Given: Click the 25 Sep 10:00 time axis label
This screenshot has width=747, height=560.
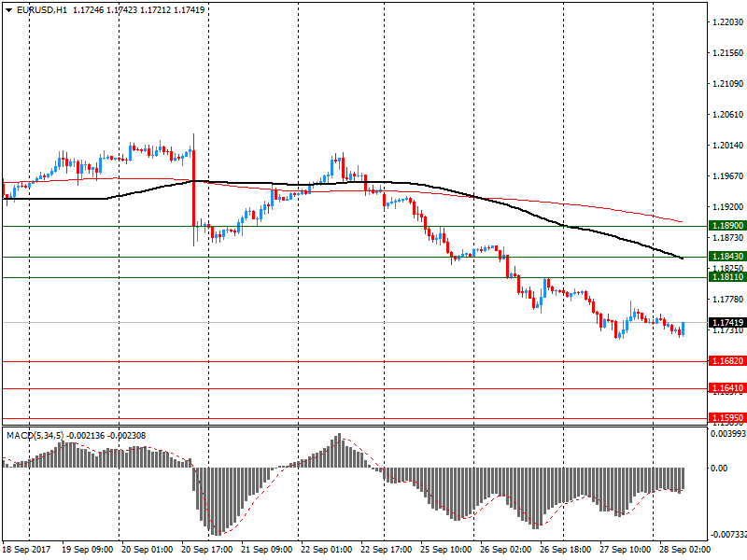Looking at the screenshot, I should [446, 549].
